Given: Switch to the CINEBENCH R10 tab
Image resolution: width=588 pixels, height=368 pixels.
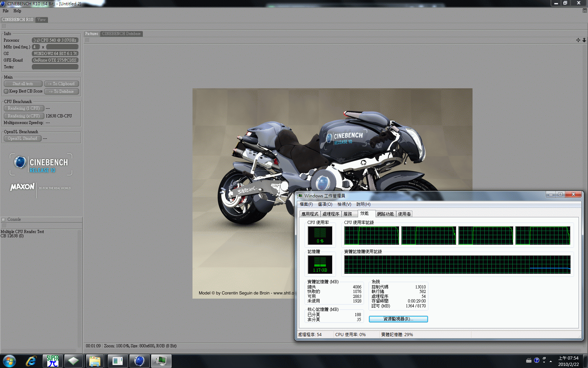Looking at the screenshot, I should [x=17, y=20].
